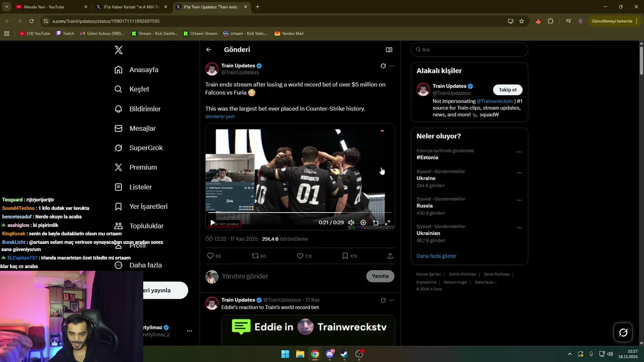Open the Windows Start button
Screen dimensions: 644x362
[285, 354]
